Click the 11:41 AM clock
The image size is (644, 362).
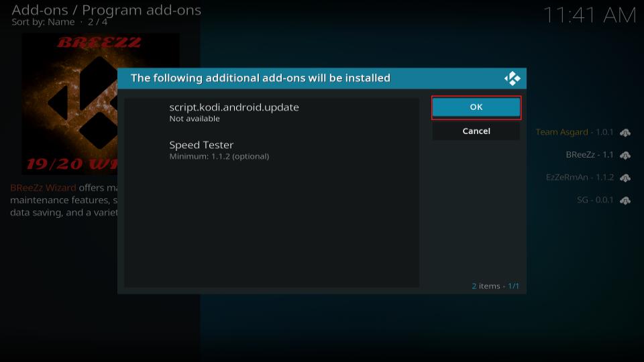590,15
